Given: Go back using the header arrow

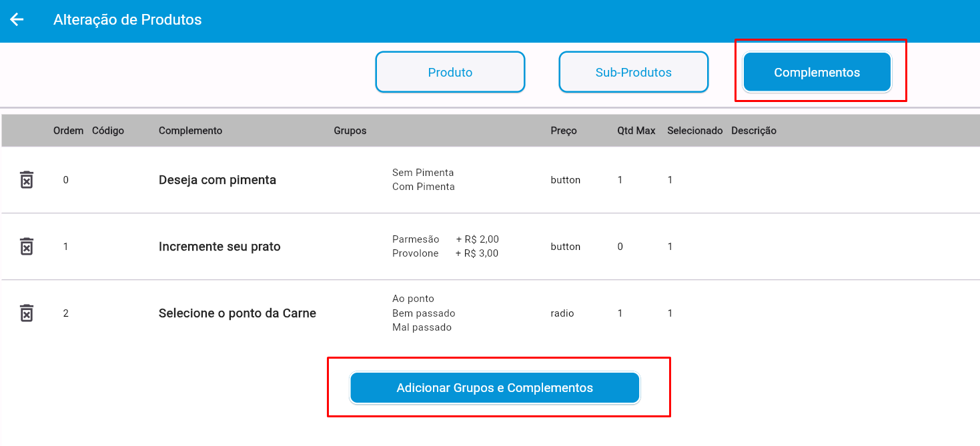Looking at the screenshot, I should click(17, 20).
